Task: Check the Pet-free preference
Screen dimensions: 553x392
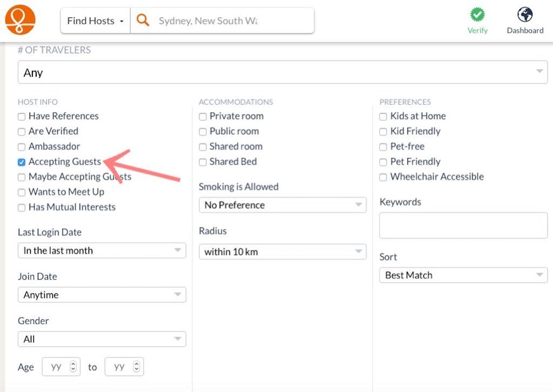Action: (383, 147)
